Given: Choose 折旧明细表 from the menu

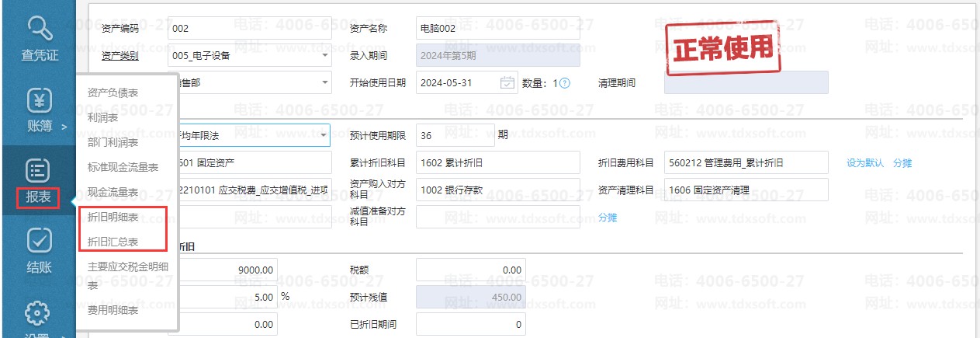Looking at the screenshot, I should pyautogui.click(x=113, y=218).
